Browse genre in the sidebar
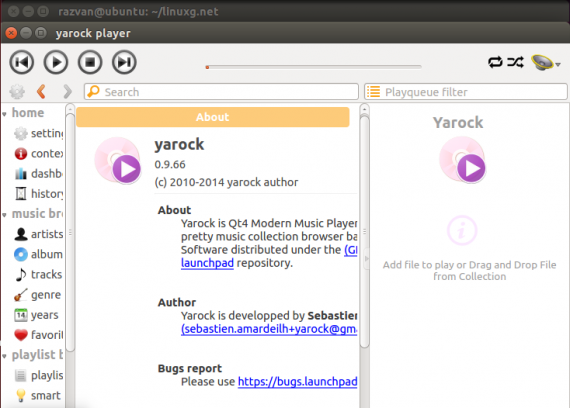The height and width of the screenshot is (408, 570). pyautogui.click(x=38, y=295)
